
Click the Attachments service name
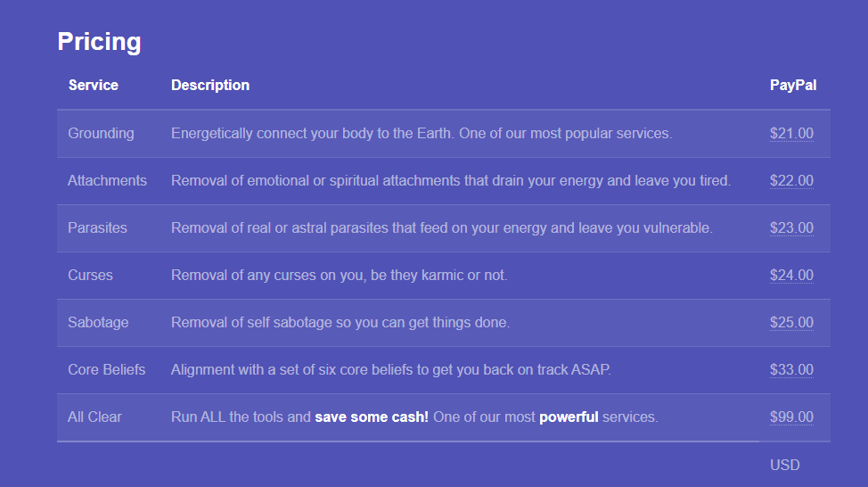pyautogui.click(x=107, y=181)
